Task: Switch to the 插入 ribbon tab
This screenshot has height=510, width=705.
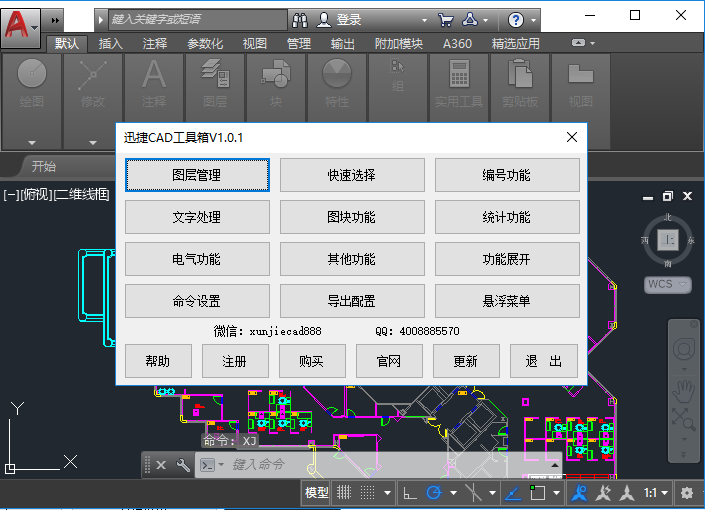Action: (111, 44)
